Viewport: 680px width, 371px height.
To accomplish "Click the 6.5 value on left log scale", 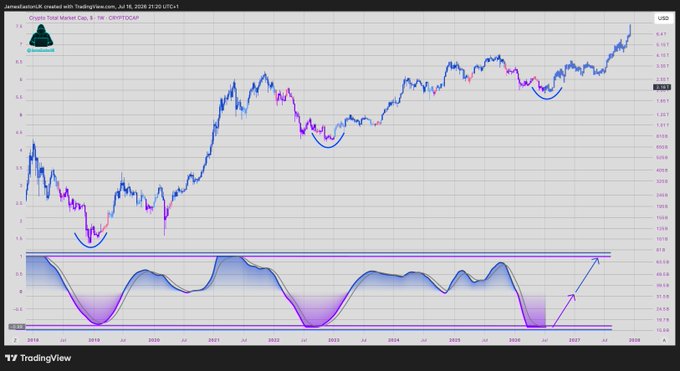I will point(20,62).
